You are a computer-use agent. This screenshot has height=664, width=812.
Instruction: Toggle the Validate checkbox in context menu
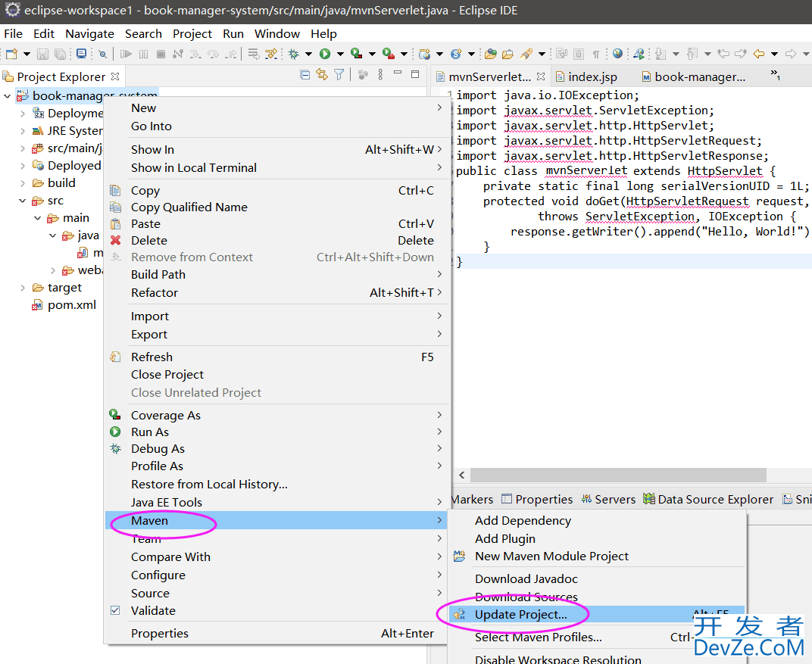pyautogui.click(x=115, y=611)
